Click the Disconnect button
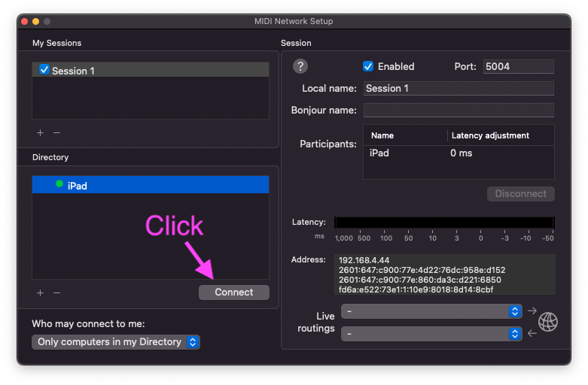This screenshot has width=588, height=385. (x=520, y=194)
